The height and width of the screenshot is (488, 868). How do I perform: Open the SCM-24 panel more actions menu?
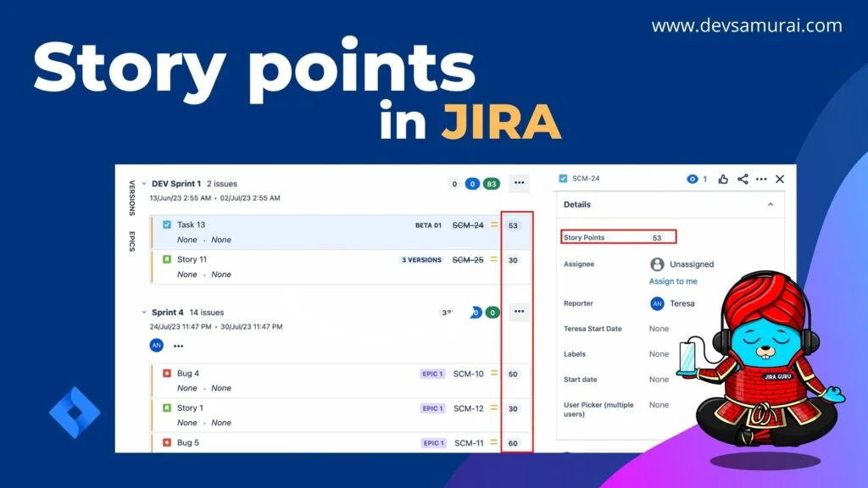tap(761, 179)
